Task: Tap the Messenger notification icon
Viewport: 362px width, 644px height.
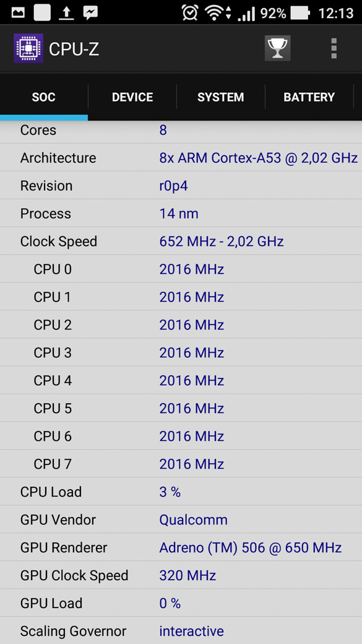Action: 90,13
